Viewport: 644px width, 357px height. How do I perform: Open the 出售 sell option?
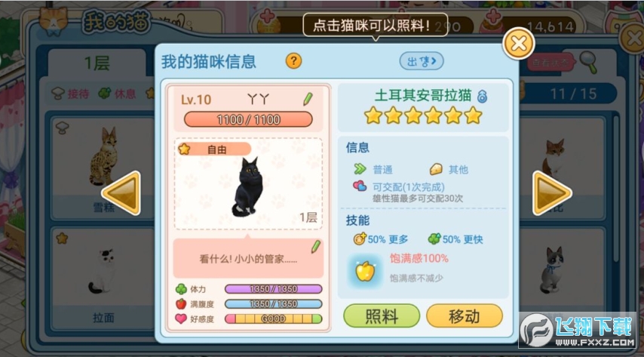[x=422, y=61]
